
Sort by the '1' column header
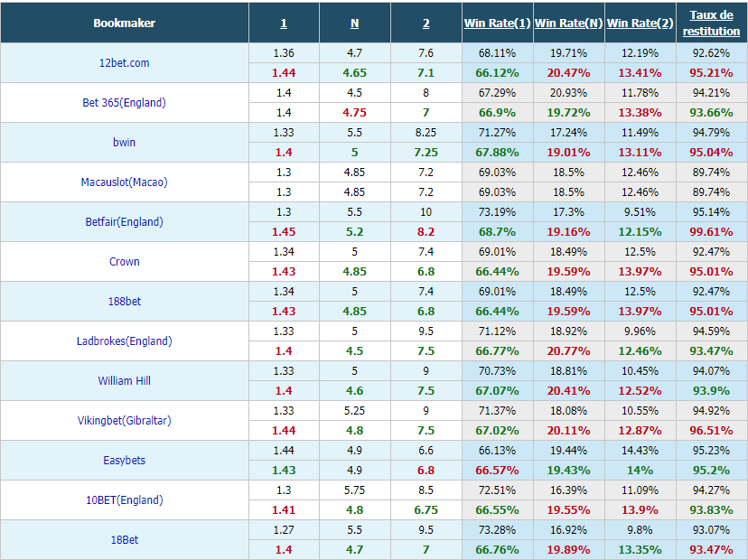click(x=284, y=23)
